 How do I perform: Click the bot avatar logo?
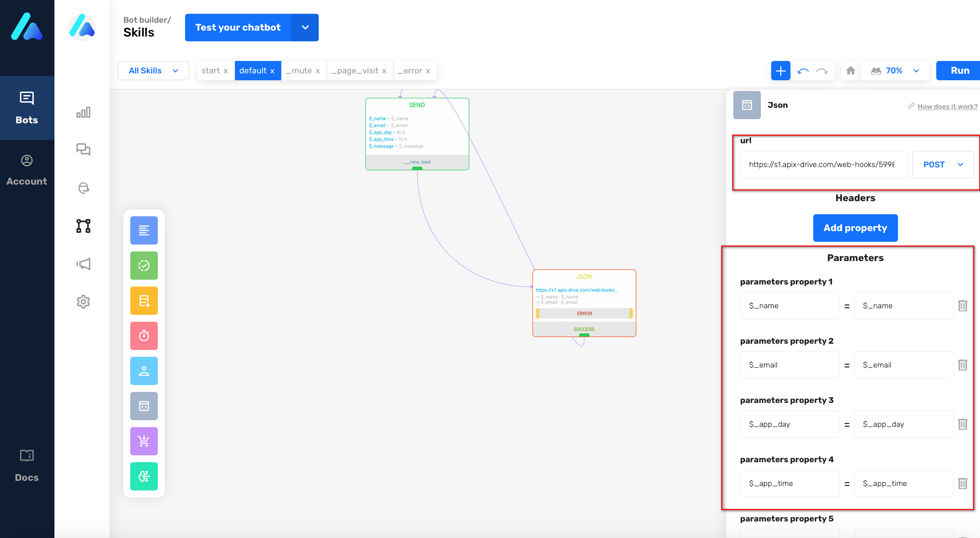coord(82,27)
